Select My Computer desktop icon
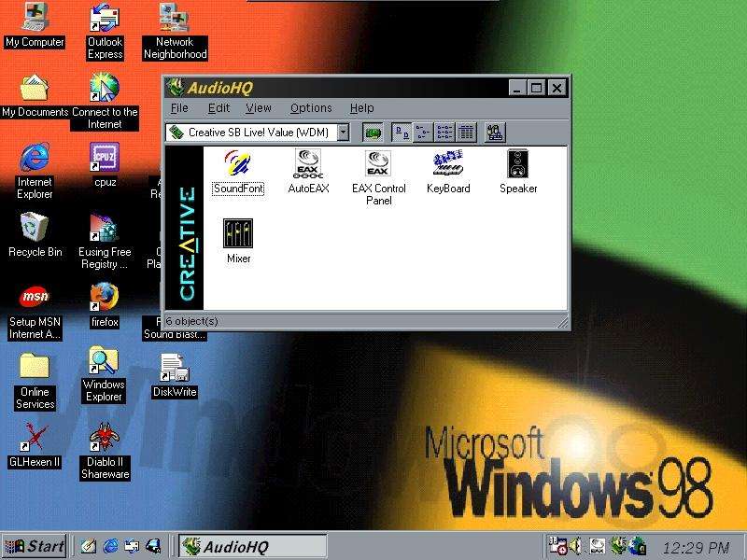 pos(35,26)
